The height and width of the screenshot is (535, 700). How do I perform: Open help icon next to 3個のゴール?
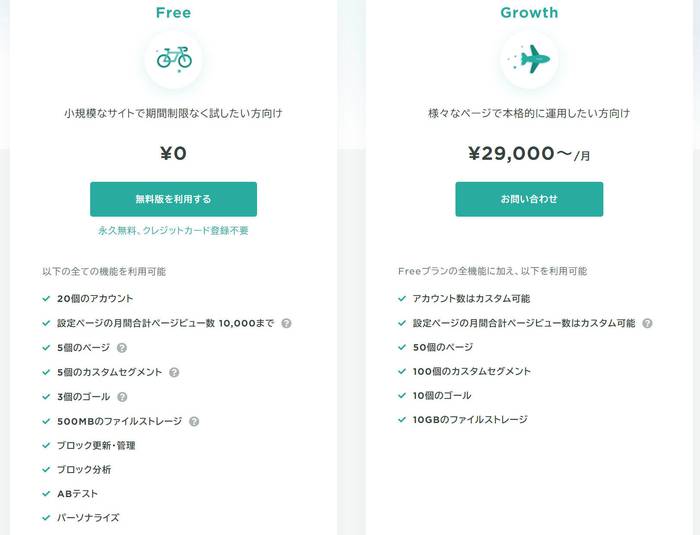(122, 397)
